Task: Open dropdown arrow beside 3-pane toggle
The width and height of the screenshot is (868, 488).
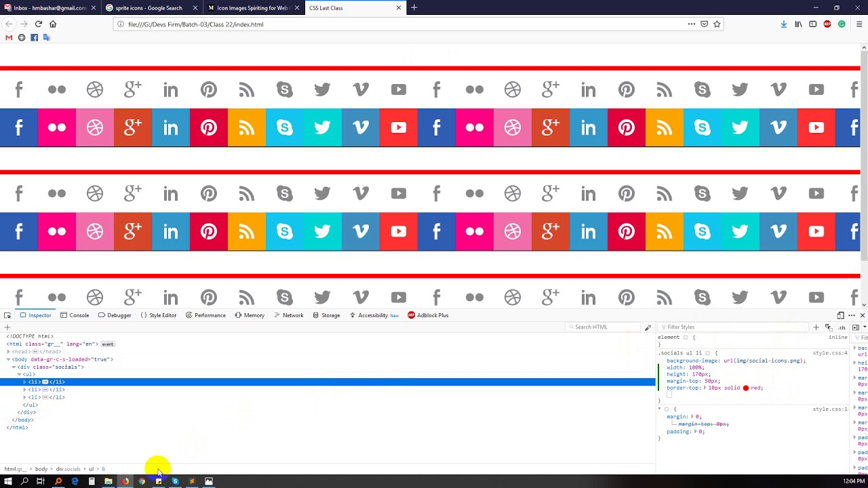Action: click(x=865, y=327)
